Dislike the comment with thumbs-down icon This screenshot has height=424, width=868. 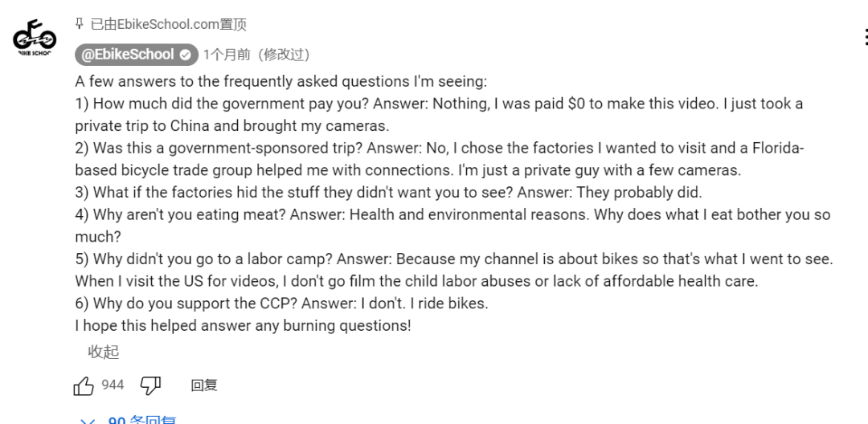coord(150,386)
